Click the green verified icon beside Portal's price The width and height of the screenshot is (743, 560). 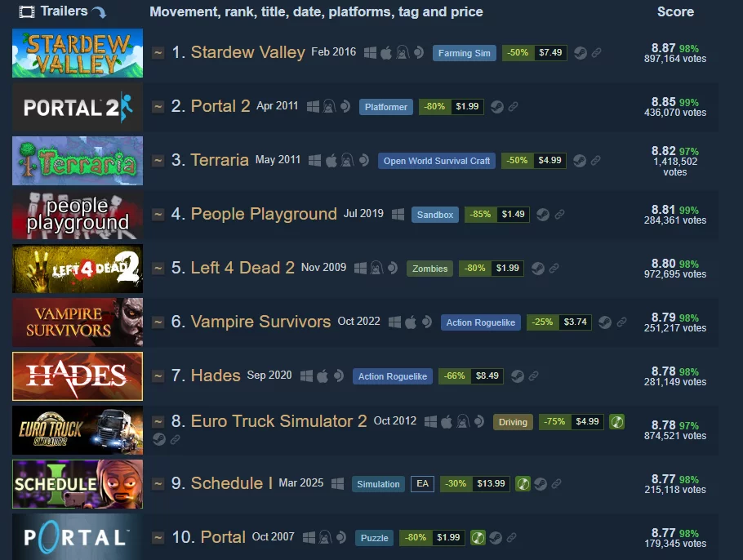478,538
